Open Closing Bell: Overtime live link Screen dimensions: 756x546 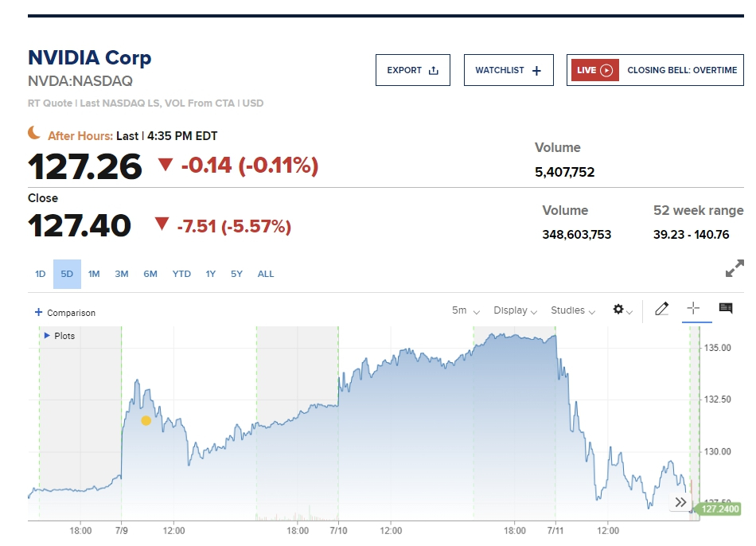pyautogui.click(x=682, y=70)
